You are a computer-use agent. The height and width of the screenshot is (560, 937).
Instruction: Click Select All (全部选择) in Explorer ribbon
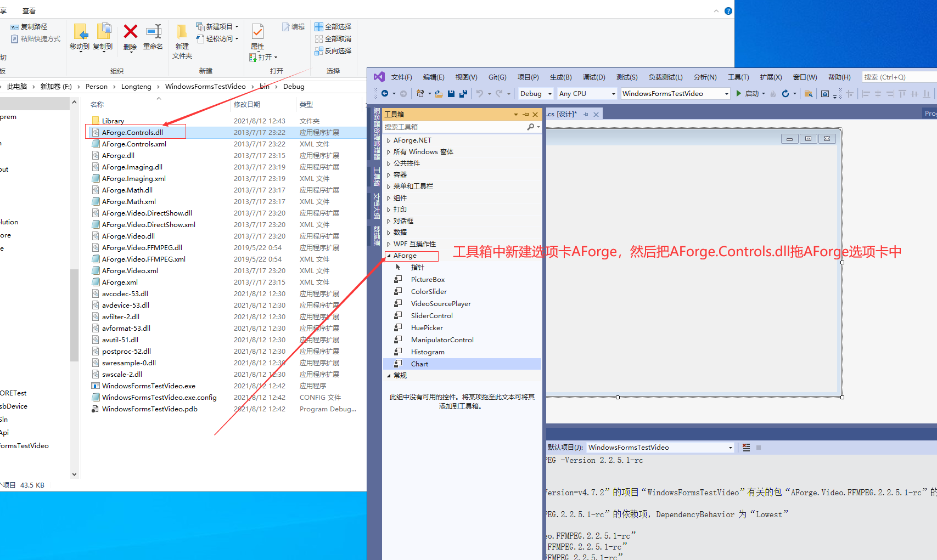pyautogui.click(x=333, y=26)
